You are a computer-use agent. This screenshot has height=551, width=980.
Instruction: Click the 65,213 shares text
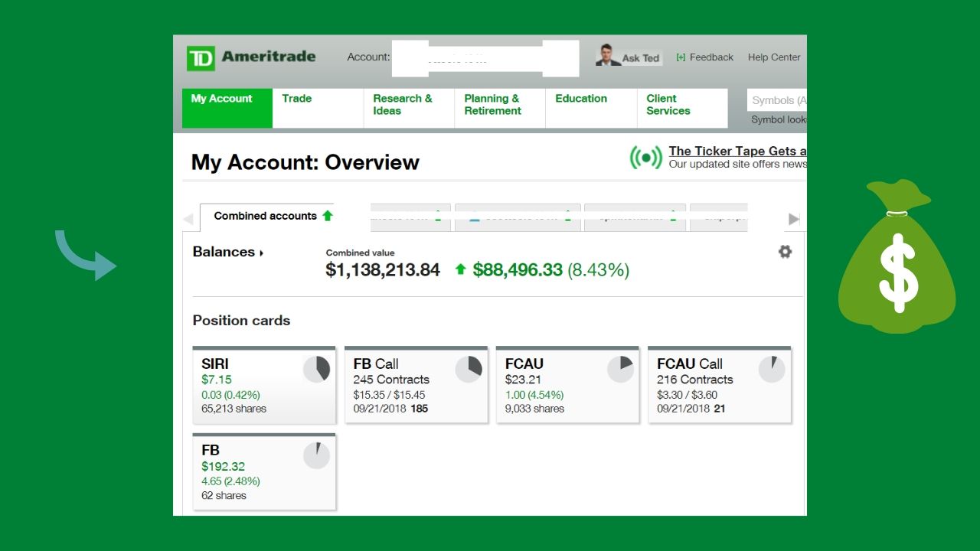pyautogui.click(x=234, y=409)
